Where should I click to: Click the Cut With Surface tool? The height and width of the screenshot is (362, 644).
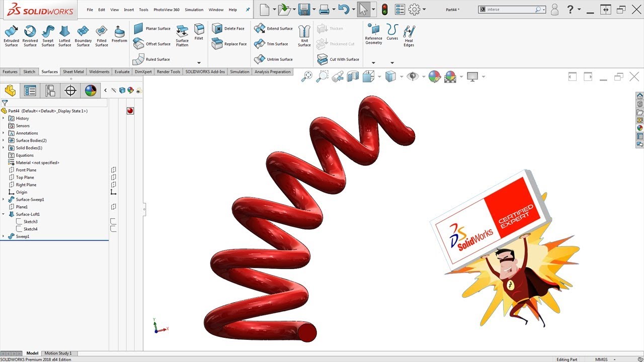339,59
